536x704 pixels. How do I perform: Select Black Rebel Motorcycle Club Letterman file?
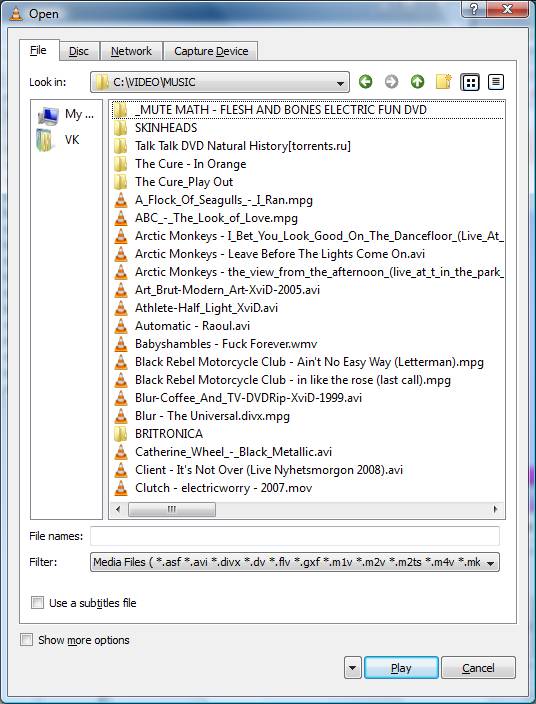point(309,362)
